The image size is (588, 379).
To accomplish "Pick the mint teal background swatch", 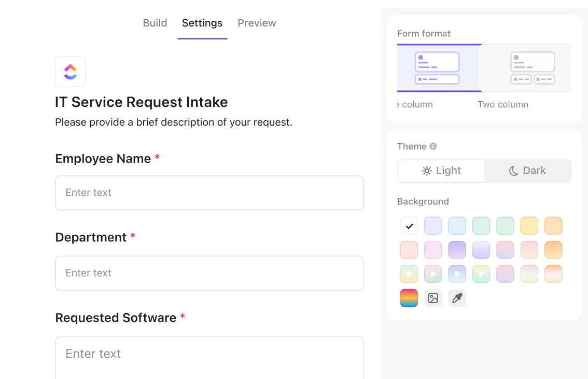I will pyautogui.click(x=481, y=226).
